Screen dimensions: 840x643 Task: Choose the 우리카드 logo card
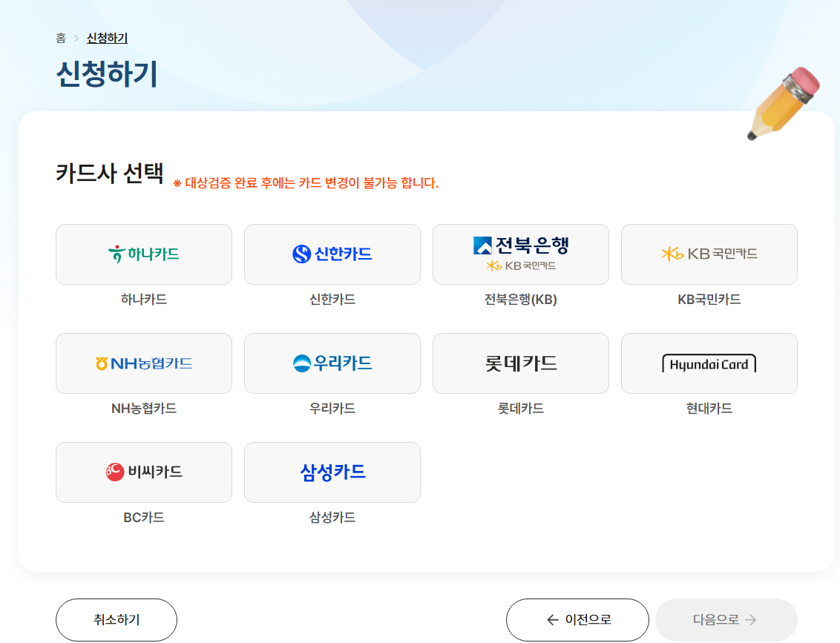[x=332, y=363]
